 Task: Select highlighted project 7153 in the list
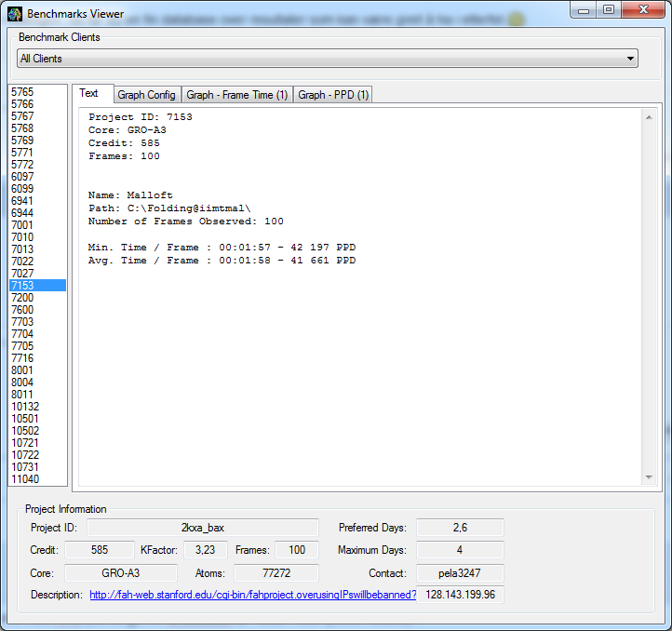[37, 285]
